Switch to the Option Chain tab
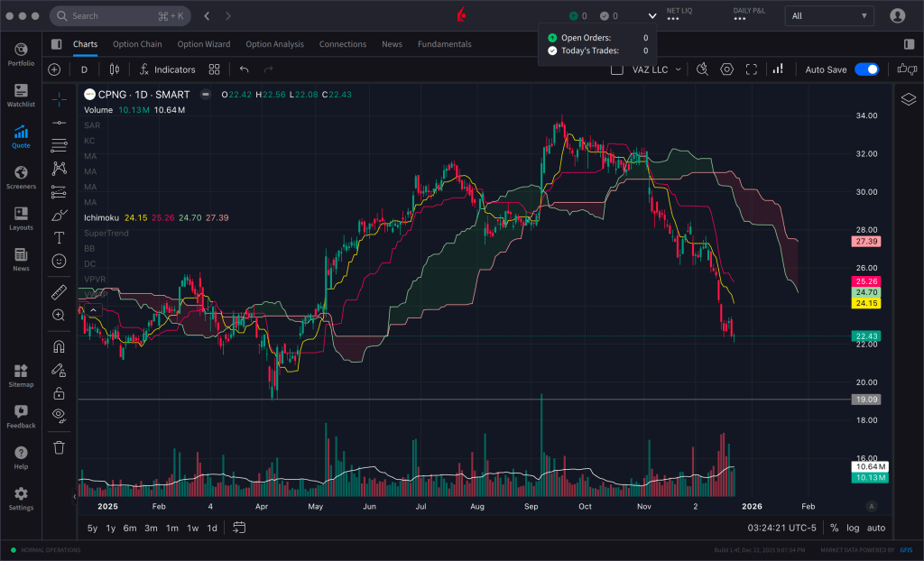Screen dimensions: 924x561 point(137,44)
